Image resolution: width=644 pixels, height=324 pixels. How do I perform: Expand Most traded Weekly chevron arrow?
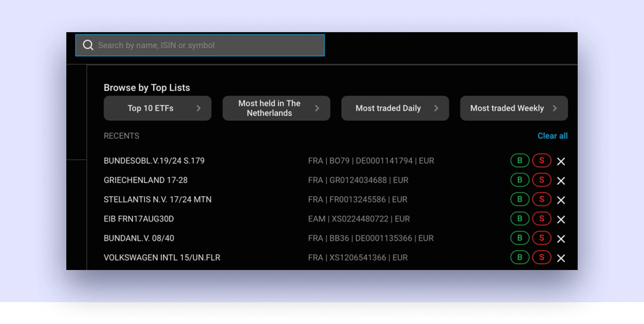tap(555, 108)
